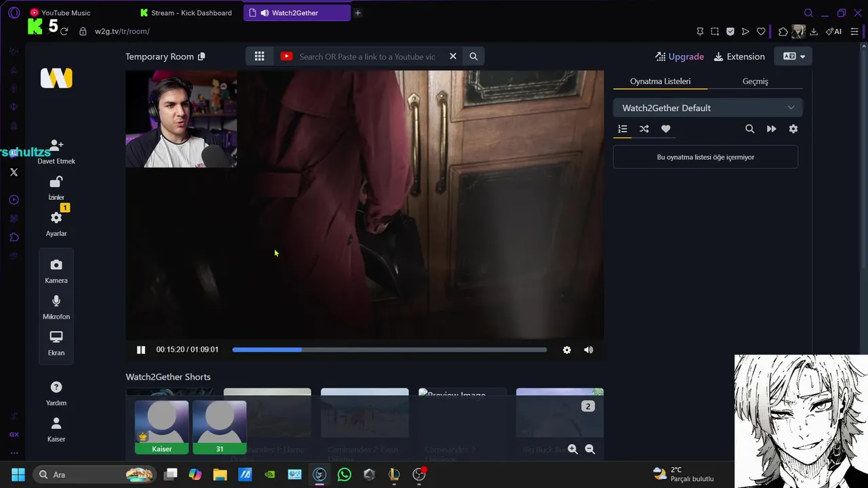
Task: Open browser downloads icon
Action: 814,31
